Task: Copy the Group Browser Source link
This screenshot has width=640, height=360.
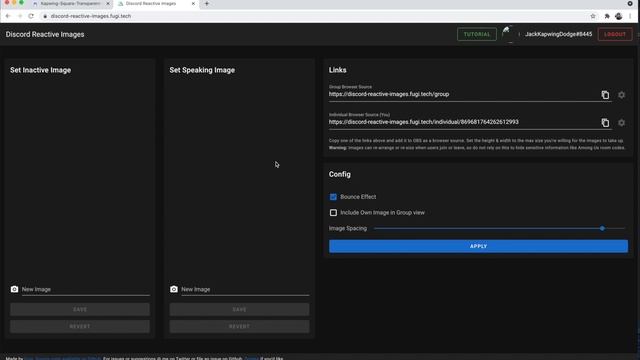Action: pos(605,95)
